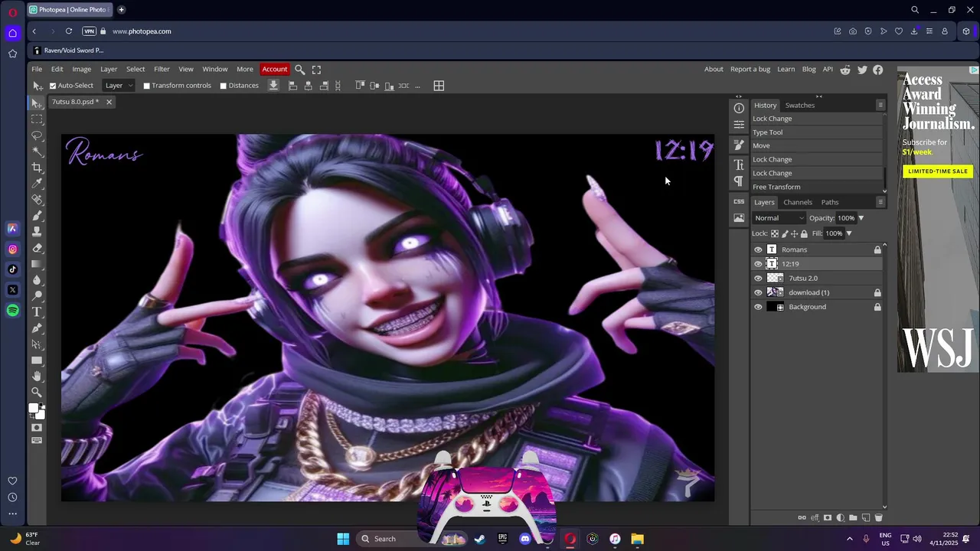Screen dimensions: 980x551
Task: Select the Dodge tool
Action: [37, 296]
